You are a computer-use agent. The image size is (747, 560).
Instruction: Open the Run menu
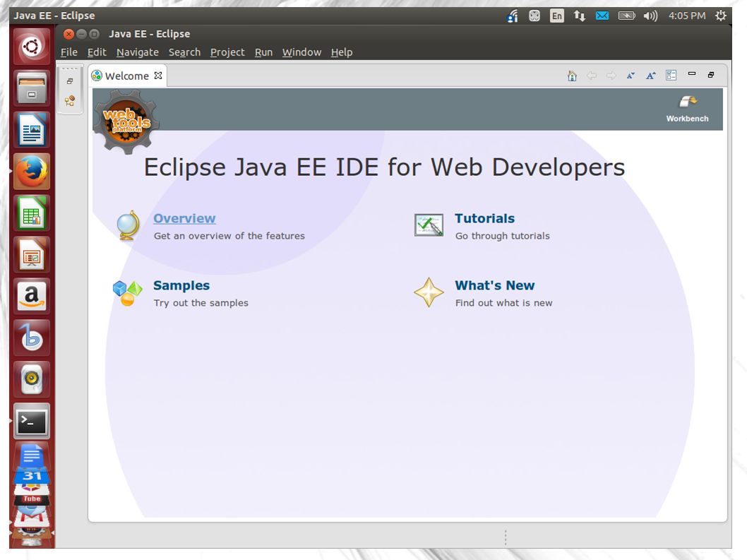click(x=263, y=52)
